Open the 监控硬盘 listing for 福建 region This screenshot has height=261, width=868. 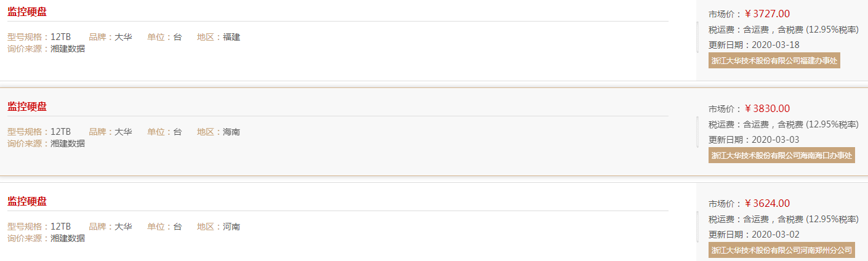pos(27,12)
